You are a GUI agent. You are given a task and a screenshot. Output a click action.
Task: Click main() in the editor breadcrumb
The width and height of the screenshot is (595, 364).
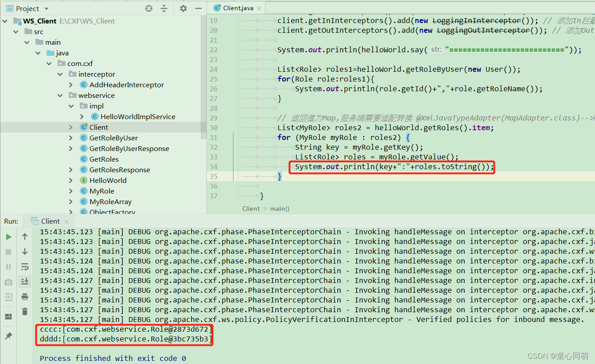280,209
